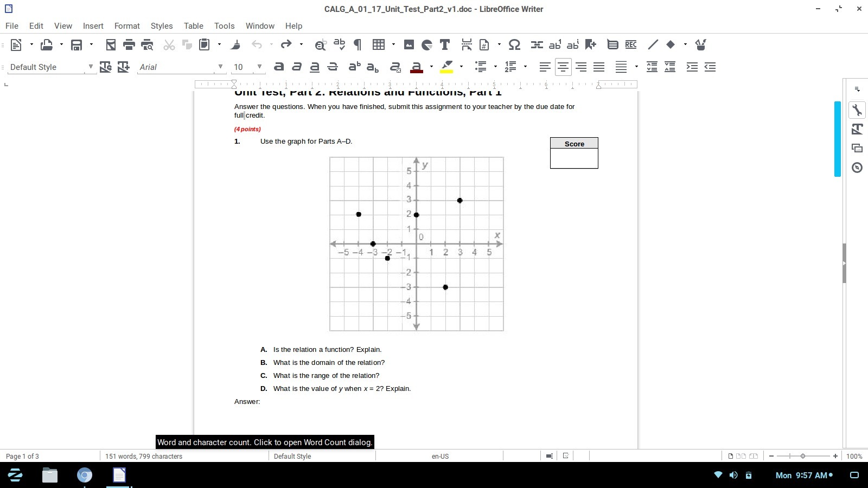
Task: Click the Paste clipboard icon
Action: click(x=205, y=45)
